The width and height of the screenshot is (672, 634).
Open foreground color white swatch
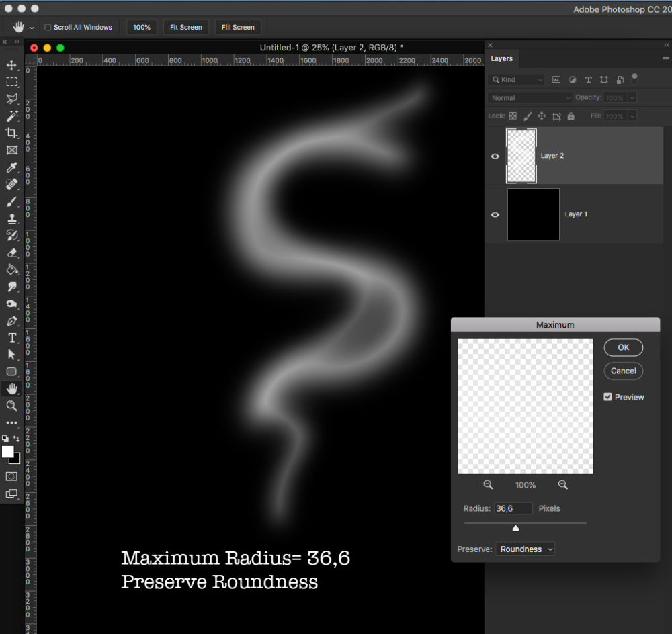7,451
